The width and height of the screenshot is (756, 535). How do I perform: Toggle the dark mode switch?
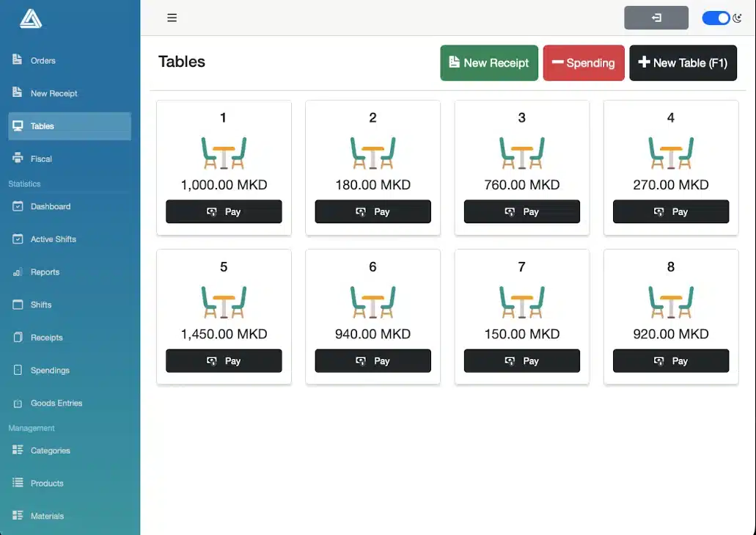(x=715, y=18)
